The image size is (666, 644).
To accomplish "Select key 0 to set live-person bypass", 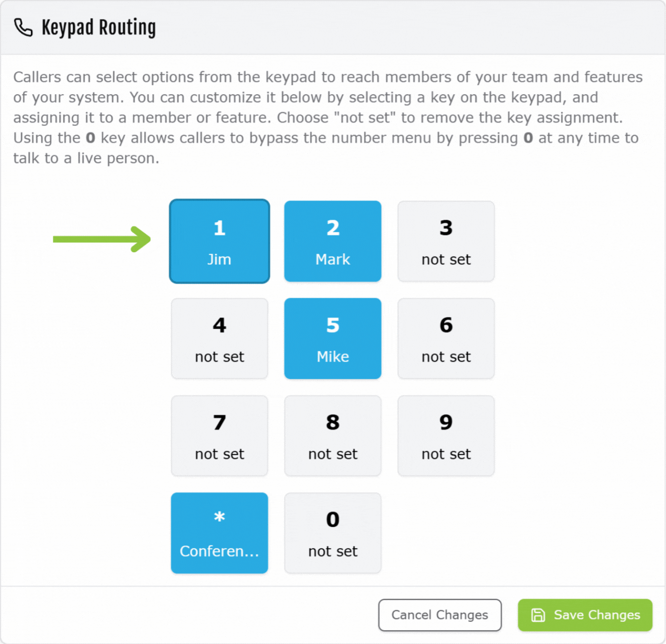I will click(333, 533).
